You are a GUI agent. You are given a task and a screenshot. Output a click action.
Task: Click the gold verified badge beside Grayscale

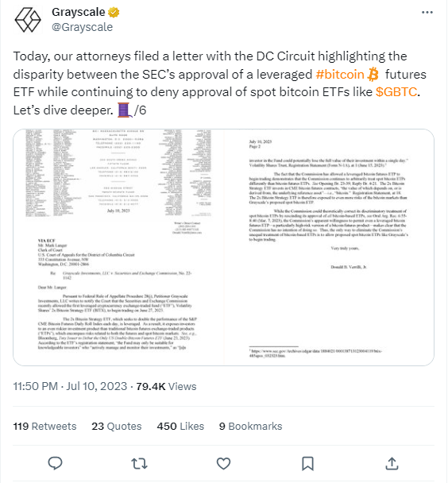114,13
